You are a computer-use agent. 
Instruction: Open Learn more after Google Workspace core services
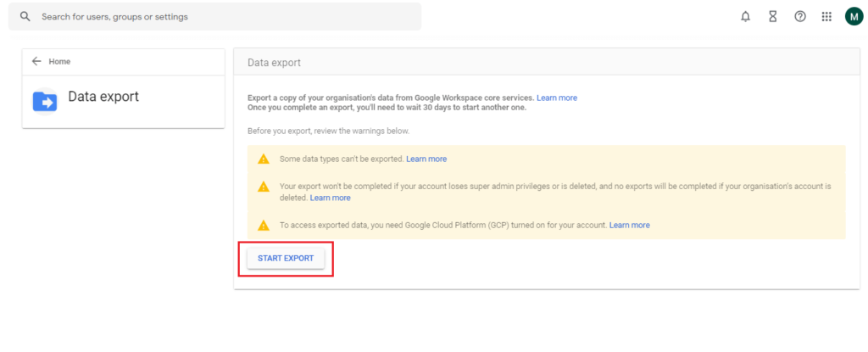[x=557, y=98]
